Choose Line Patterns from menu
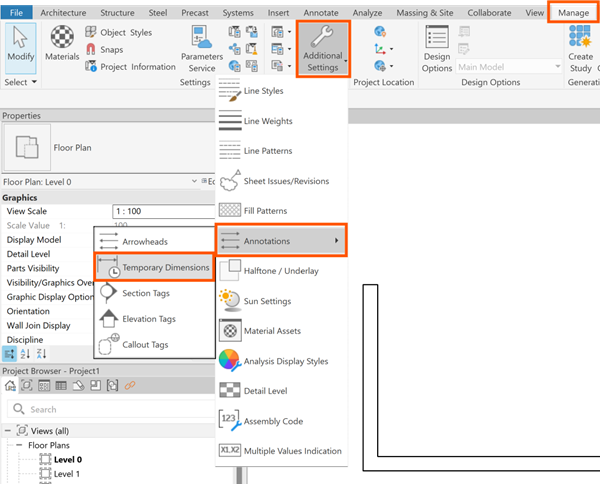Viewport: 600px width, 484px height. (x=281, y=151)
